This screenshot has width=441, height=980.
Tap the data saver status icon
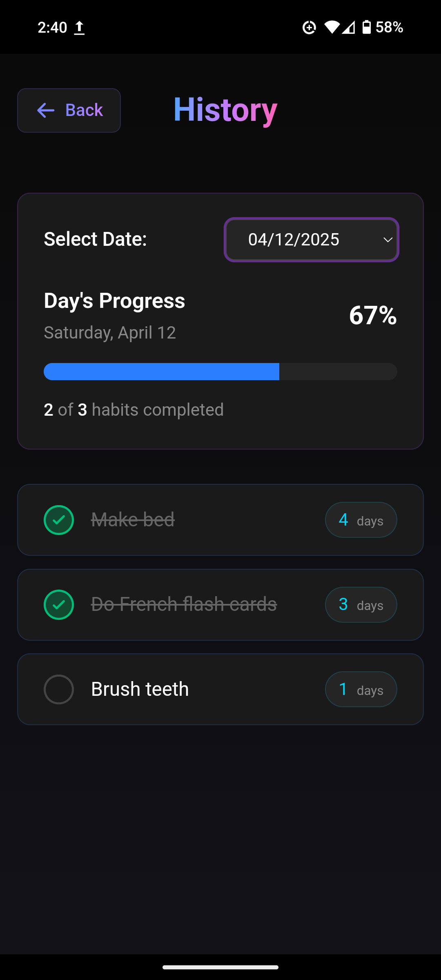click(x=309, y=27)
